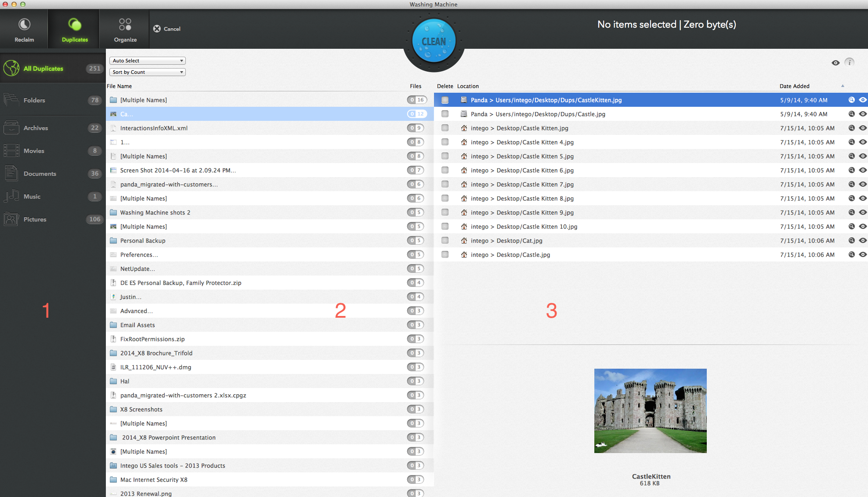Reveal Castle Kitten.jpg with magnifier icon
Image resolution: width=868 pixels, height=497 pixels.
(x=851, y=128)
